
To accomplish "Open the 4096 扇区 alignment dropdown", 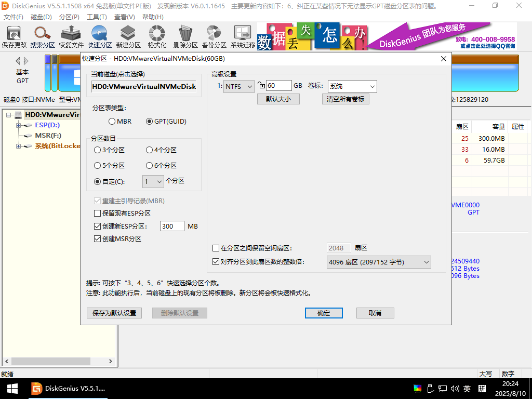I will tap(379, 262).
